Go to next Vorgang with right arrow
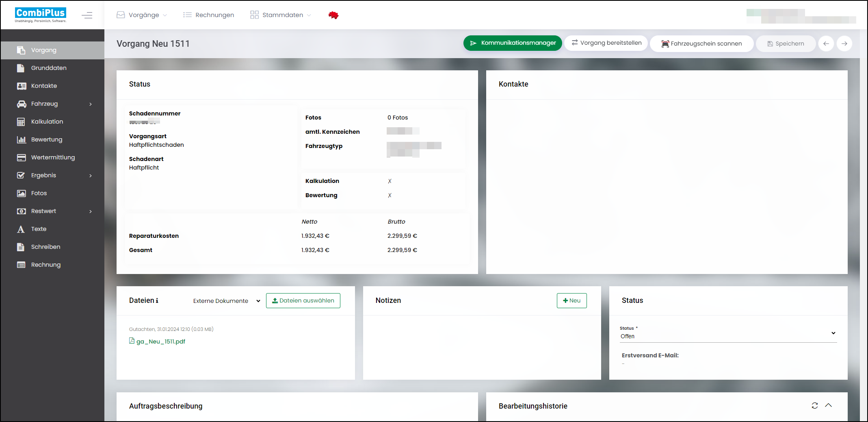The height and width of the screenshot is (422, 868). point(844,44)
